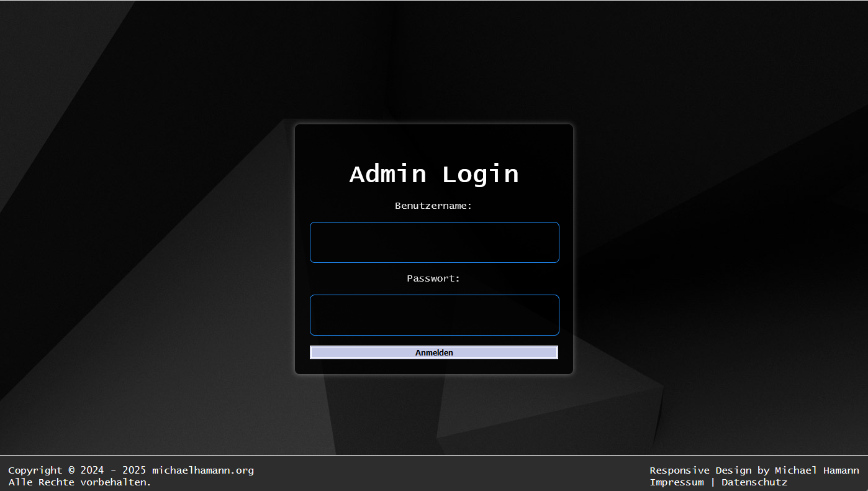868x491 pixels.
Task: Click the word "Admin" in the heading
Action: pos(388,174)
